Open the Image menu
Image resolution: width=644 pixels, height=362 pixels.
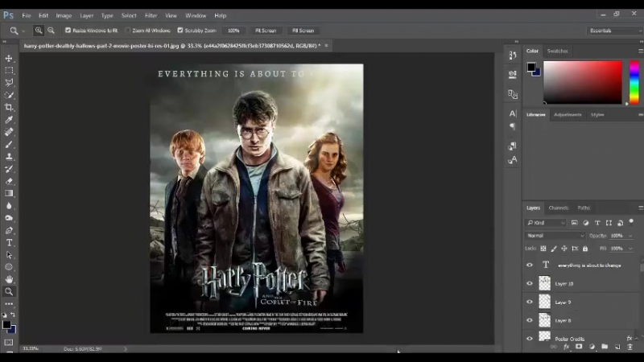tap(64, 15)
